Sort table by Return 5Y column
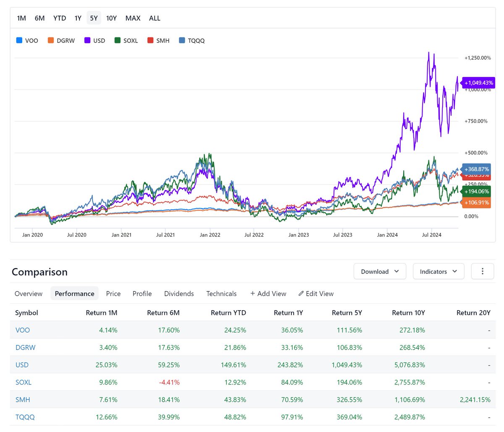The height and width of the screenshot is (432, 504). [x=346, y=313]
